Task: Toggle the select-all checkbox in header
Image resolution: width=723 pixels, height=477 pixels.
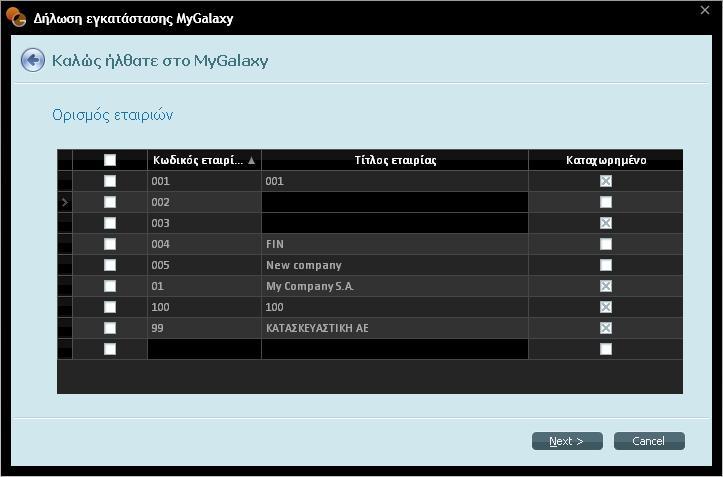Action: point(110,160)
